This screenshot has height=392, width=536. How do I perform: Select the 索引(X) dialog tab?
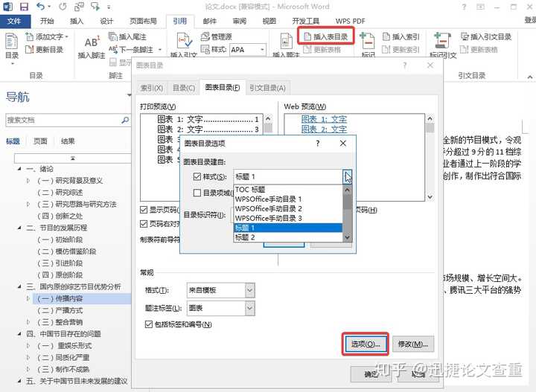(151, 88)
